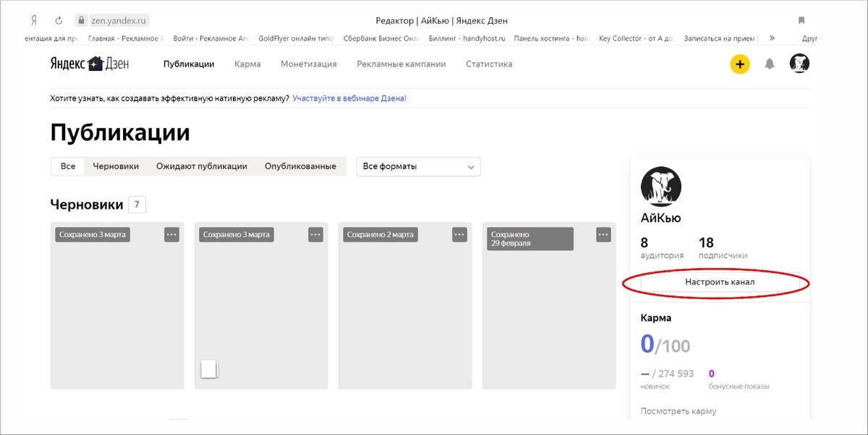The width and height of the screenshot is (868, 435).
Task: Click the Посмотреть карму link
Action: [678, 411]
